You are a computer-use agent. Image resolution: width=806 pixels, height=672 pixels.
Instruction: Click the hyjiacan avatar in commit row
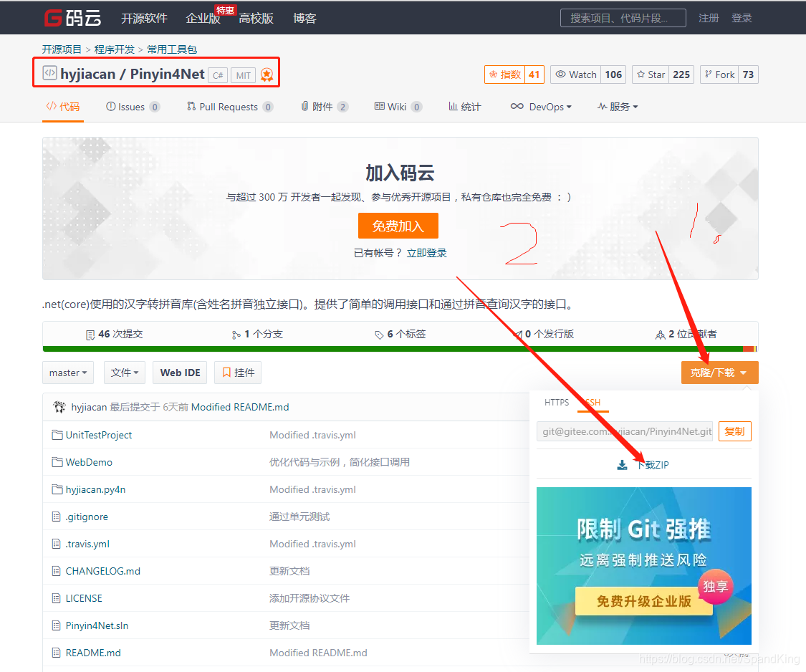(59, 407)
